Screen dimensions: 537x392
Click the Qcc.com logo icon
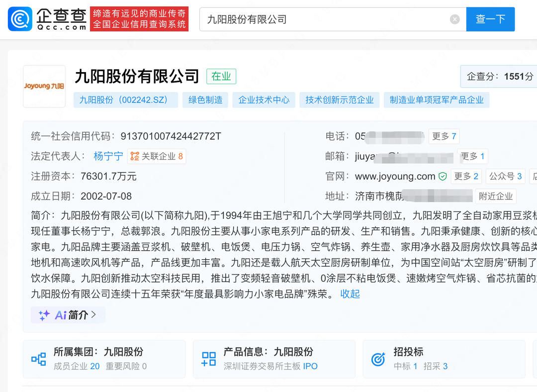click(21, 19)
